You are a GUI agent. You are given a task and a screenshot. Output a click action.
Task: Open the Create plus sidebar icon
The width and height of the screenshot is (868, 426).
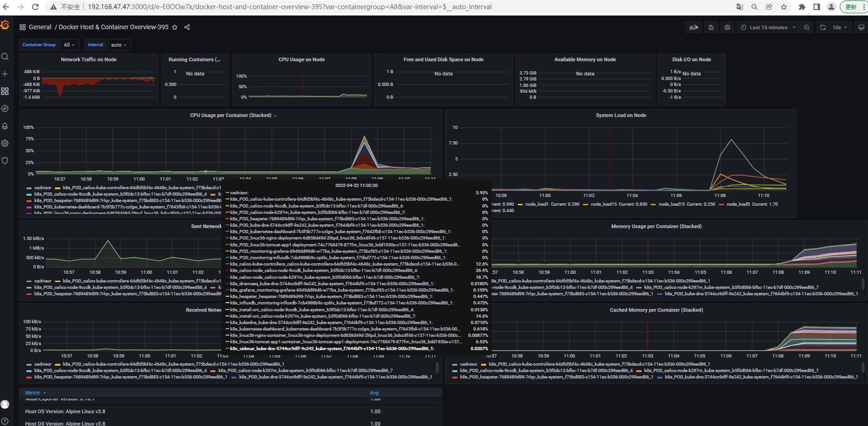[5, 74]
